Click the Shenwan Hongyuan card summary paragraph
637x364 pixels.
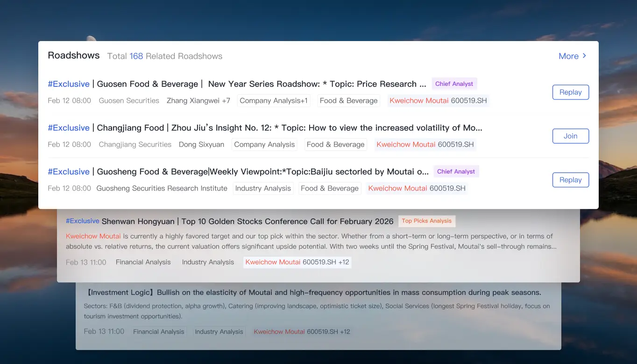[311, 241]
